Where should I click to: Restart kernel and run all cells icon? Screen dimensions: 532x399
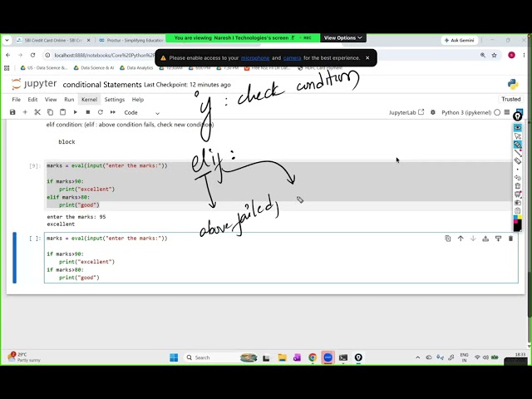click(x=113, y=112)
